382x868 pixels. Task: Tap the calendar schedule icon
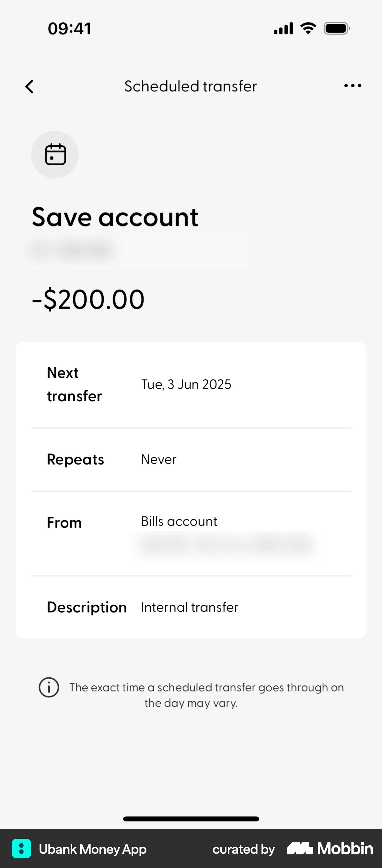point(55,155)
